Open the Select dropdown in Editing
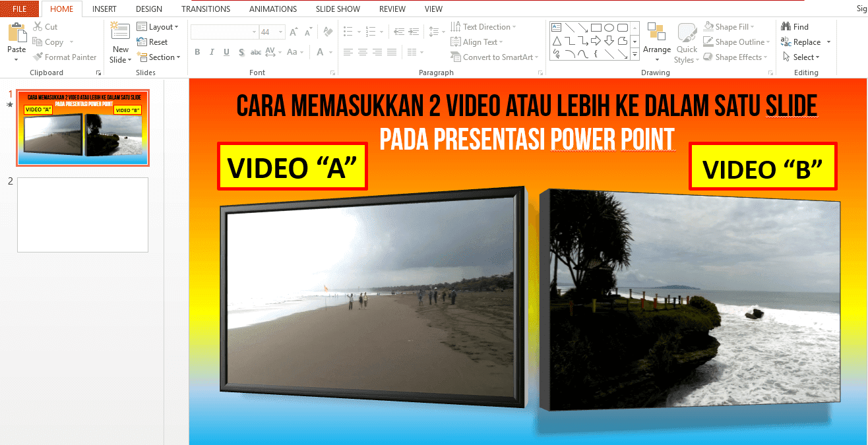The width and height of the screenshot is (868, 445). (801, 57)
